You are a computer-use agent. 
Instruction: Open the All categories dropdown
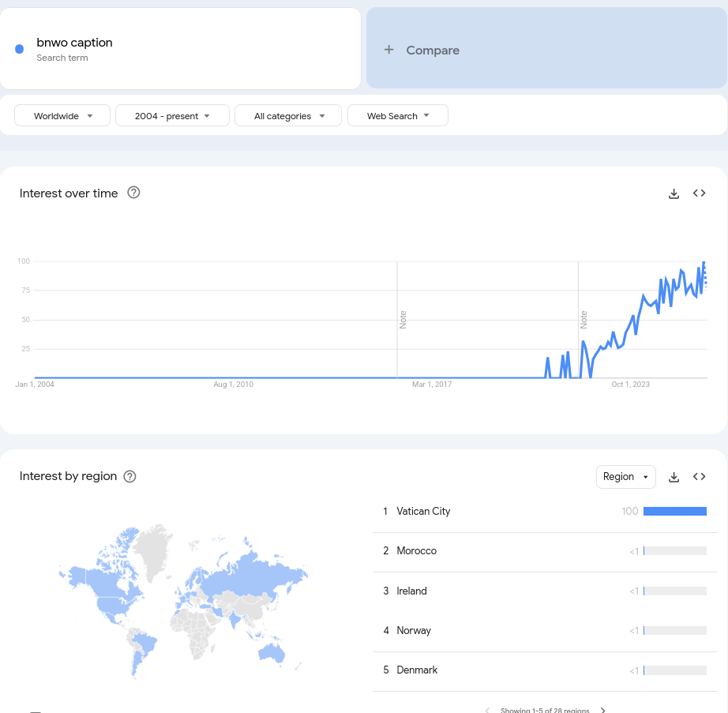click(288, 116)
